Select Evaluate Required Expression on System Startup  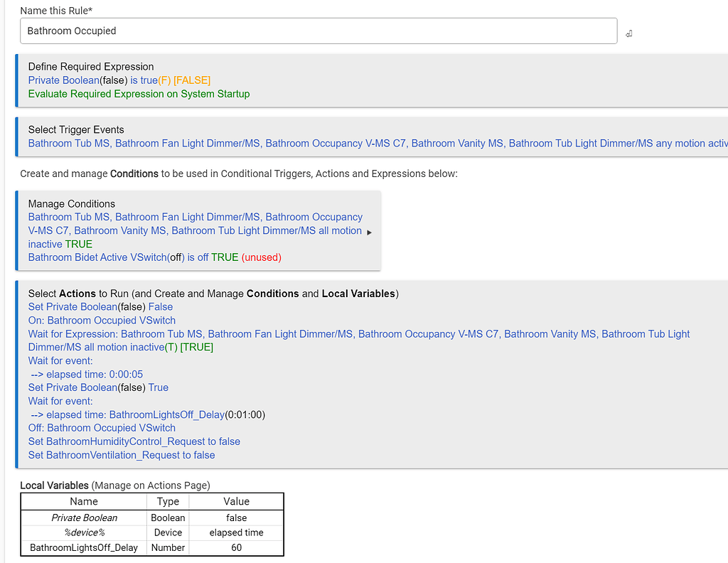pyautogui.click(x=139, y=94)
